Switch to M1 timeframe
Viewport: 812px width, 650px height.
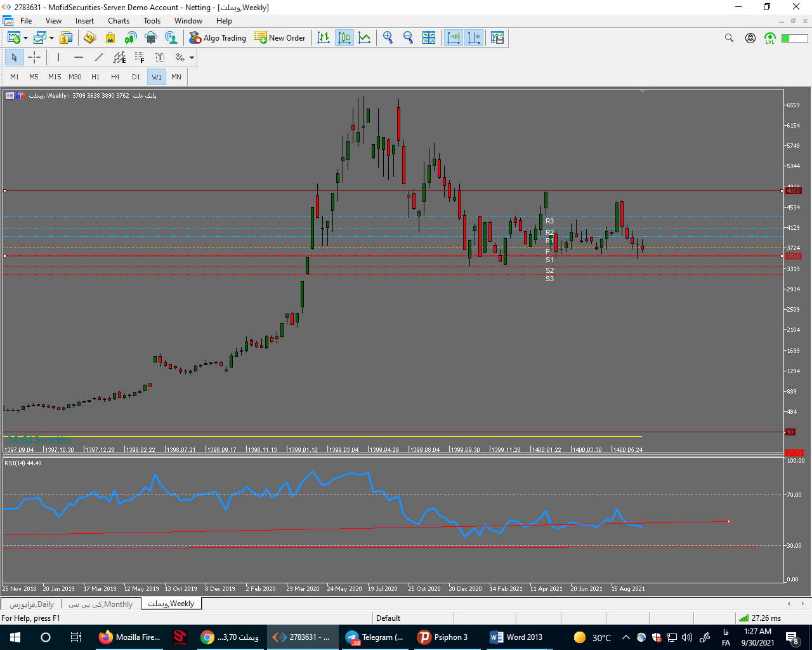coord(15,77)
